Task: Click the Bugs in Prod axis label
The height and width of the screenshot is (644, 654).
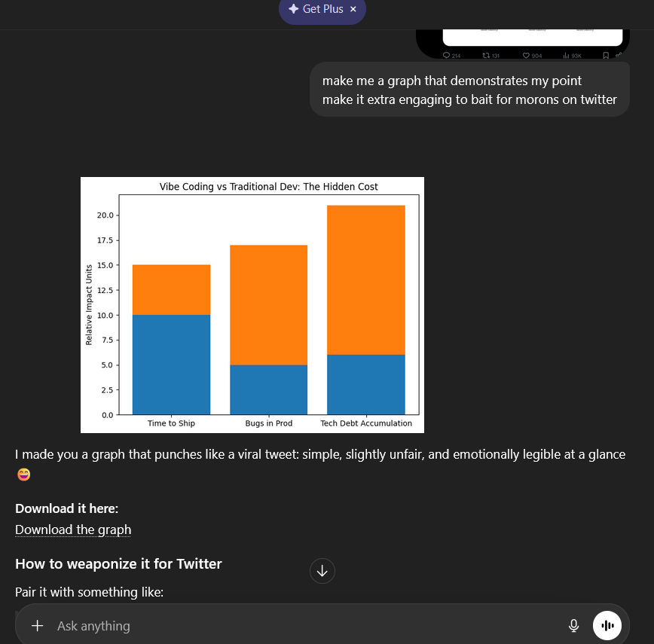Action: click(x=268, y=423)
